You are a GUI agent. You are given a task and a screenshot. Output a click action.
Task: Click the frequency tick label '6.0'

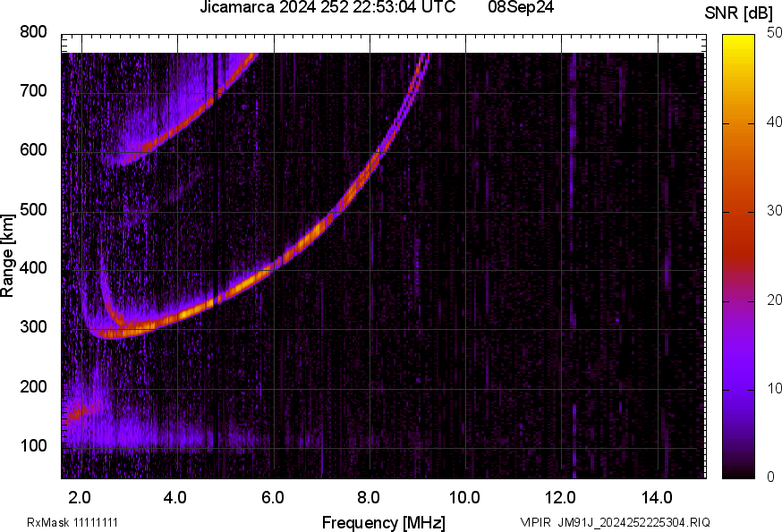(x=273, y=497)
